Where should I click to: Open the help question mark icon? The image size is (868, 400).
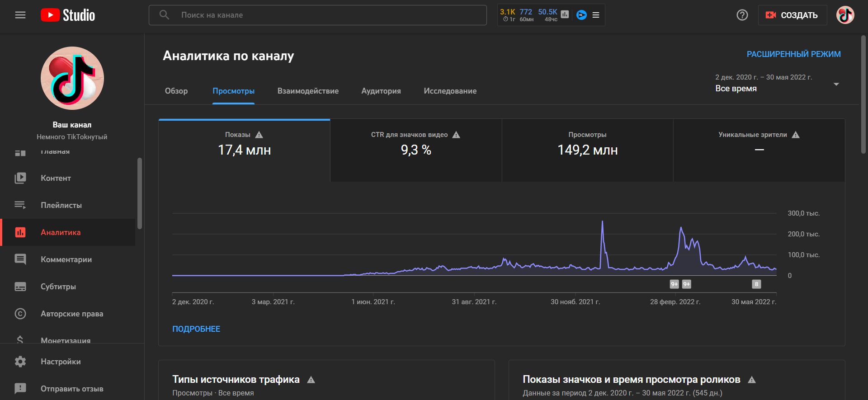(742, 15)
